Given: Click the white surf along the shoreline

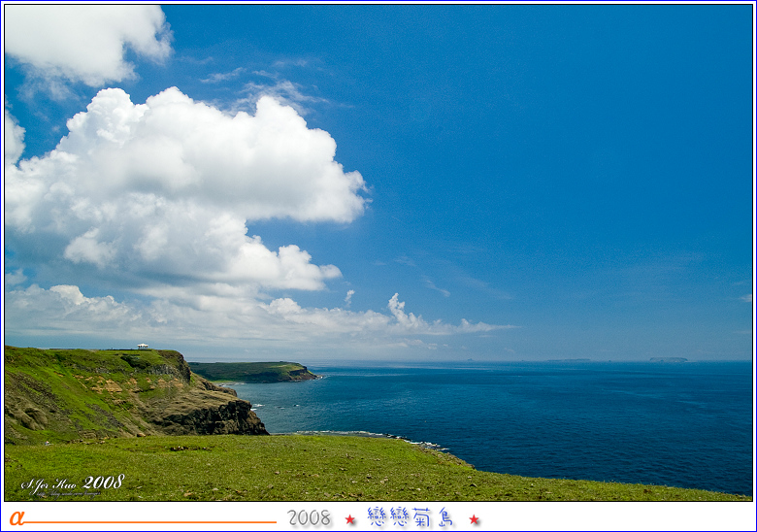Looking at the screenshot, I should coord(369,435).
